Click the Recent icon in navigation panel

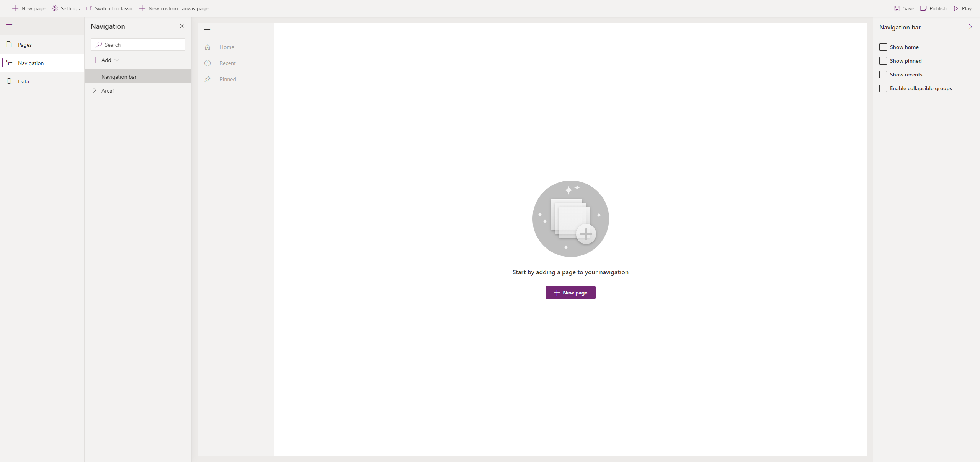pyautogui.click(x=208, y=63)
